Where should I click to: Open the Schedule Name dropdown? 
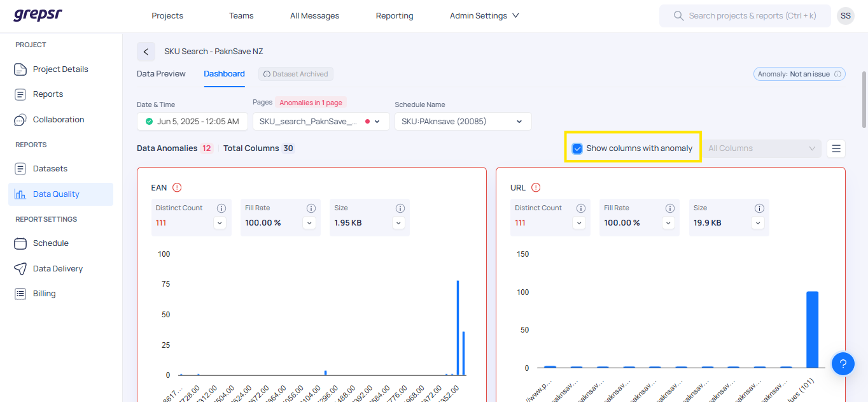pyautogui.click(x=463, y=121)
